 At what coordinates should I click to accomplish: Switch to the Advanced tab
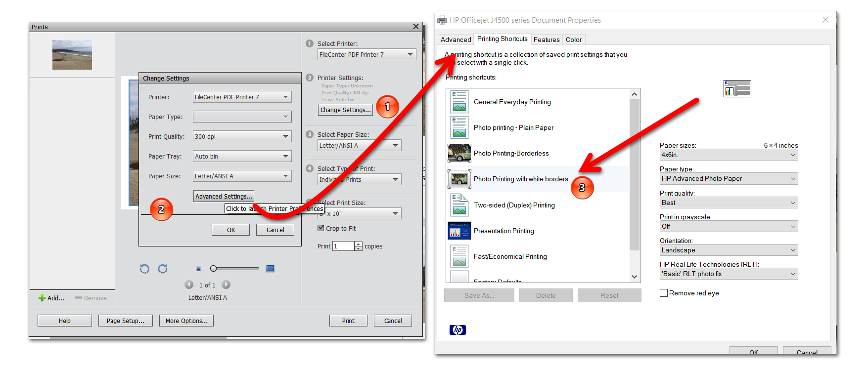point(456,40)
